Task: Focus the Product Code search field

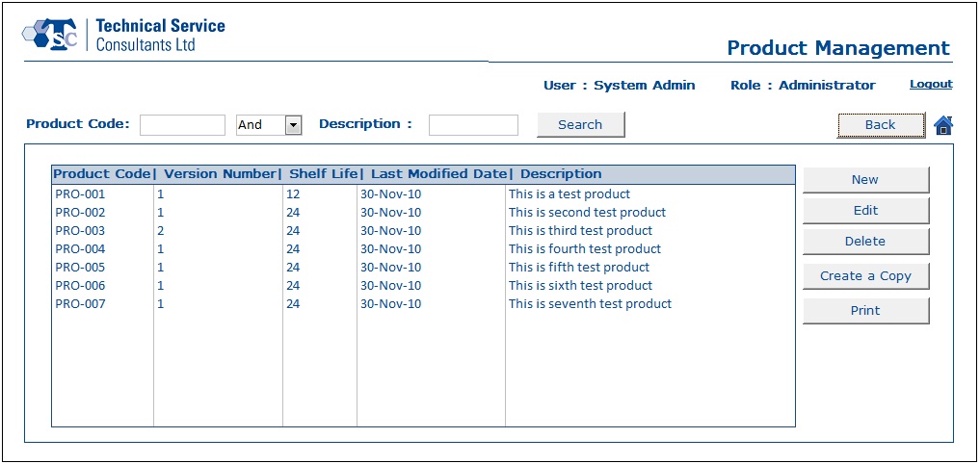Action: 182,125
